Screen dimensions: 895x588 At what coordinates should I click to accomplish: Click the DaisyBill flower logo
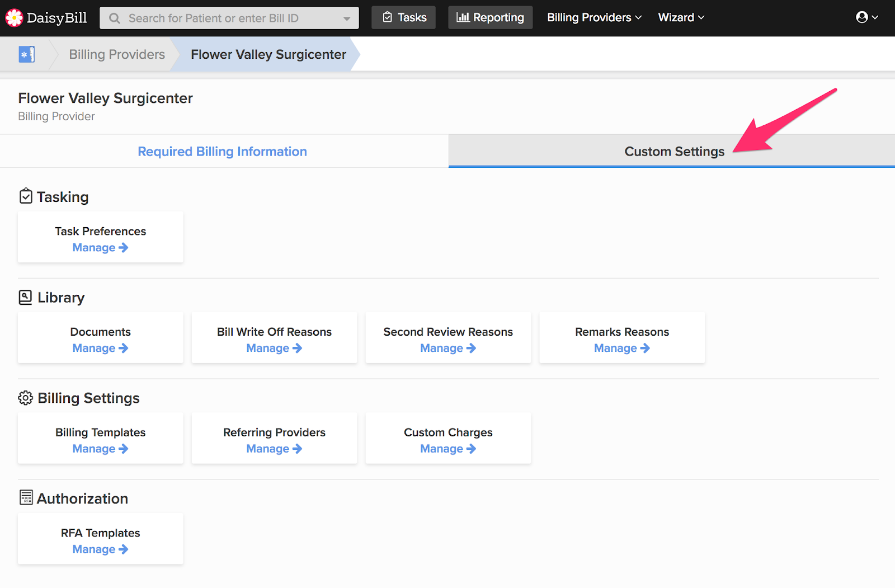14,18
